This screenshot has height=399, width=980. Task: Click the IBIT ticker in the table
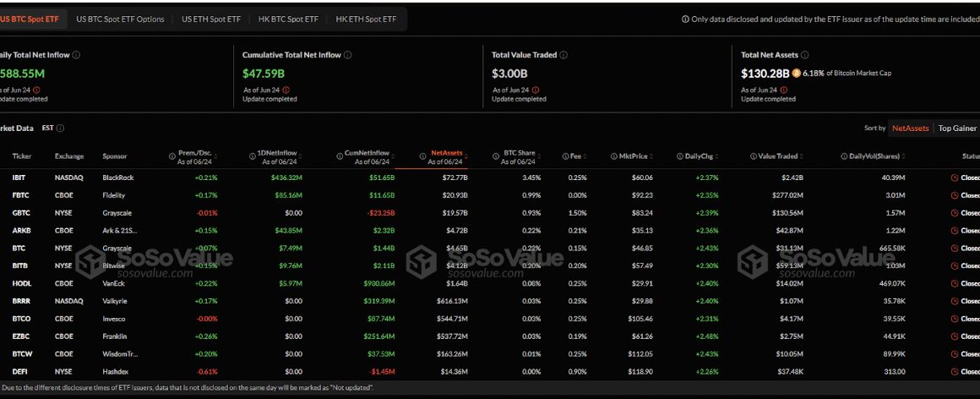point(19,178)
